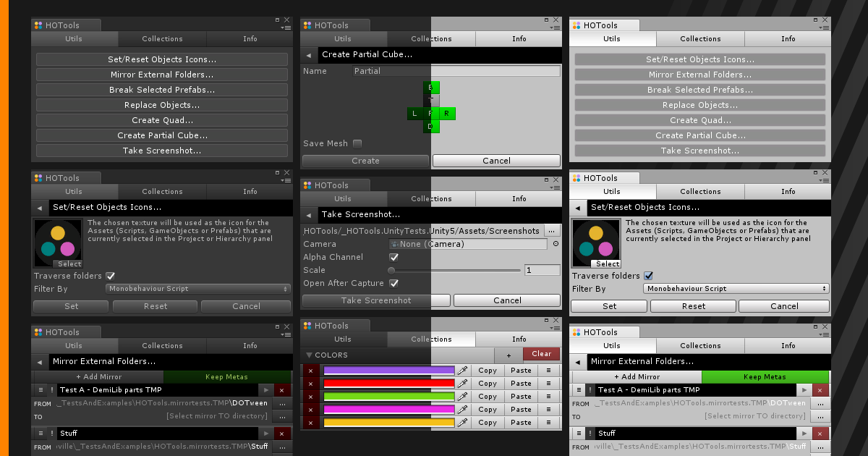Click the eyedropper next to the purple color
868x456 pixels.
click(463, 371)
